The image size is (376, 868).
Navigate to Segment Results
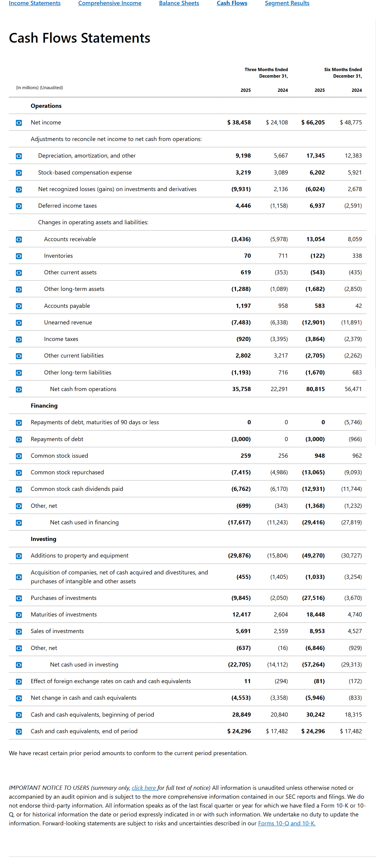click(287, 3)
